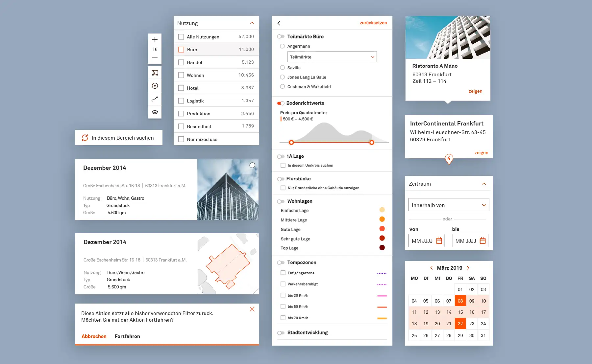Click 'In diesem Bereich suchen' button
The image size is (592, 364).
119,138
